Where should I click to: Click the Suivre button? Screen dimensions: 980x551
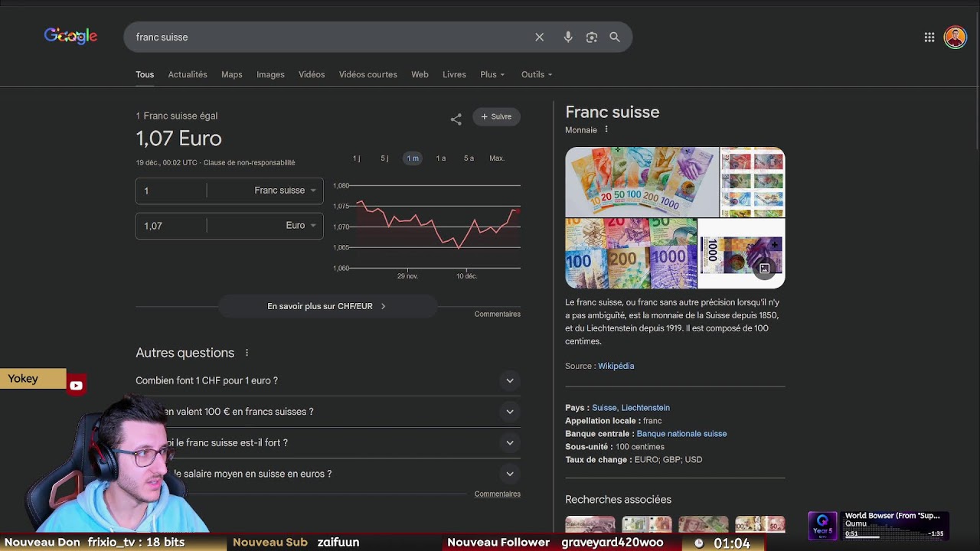tap(496, 116)
